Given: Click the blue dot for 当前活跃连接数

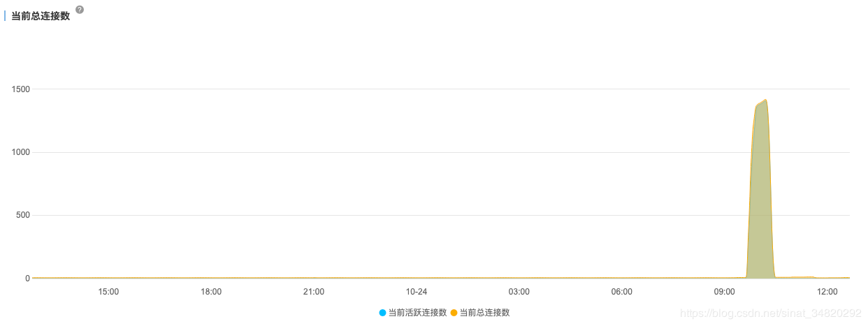Looking at the screenshot, I should pos(382,313).
